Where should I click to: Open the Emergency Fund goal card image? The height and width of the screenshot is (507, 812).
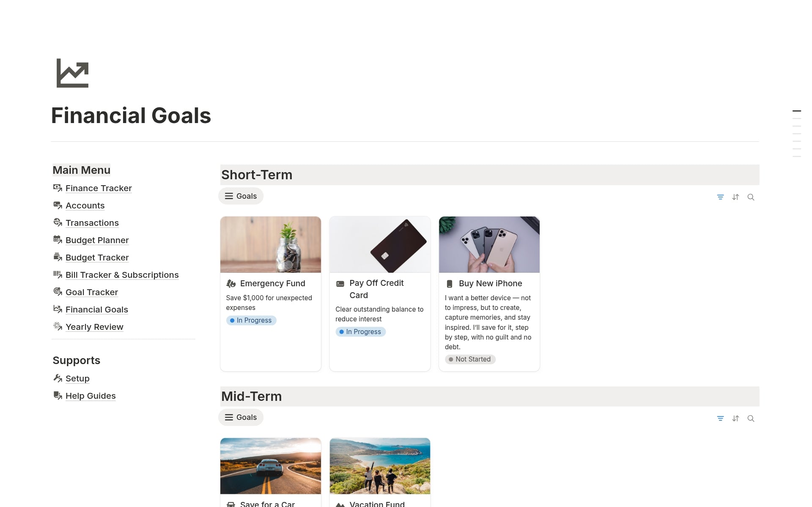pyautogui.click(x=271, y=244)
